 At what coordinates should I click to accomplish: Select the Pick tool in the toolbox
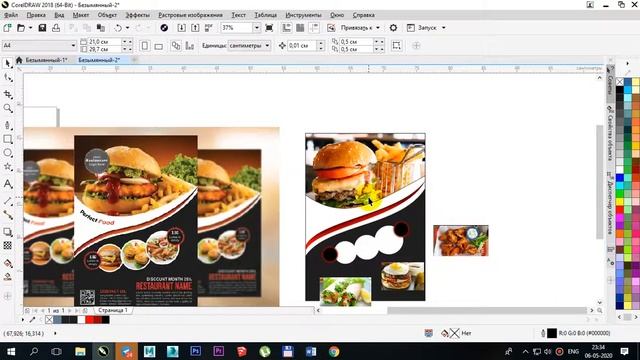(x=8, y=63)
